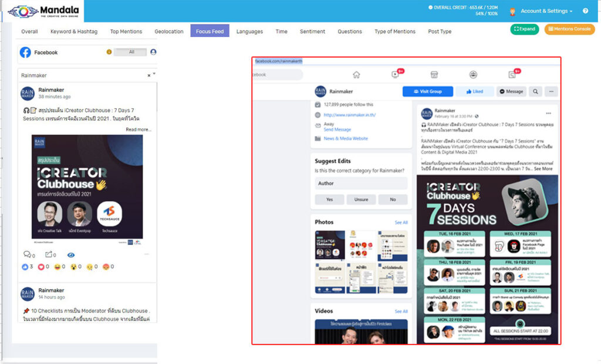Click News & Media Website link
601x364 pixels.
(346, 138)
